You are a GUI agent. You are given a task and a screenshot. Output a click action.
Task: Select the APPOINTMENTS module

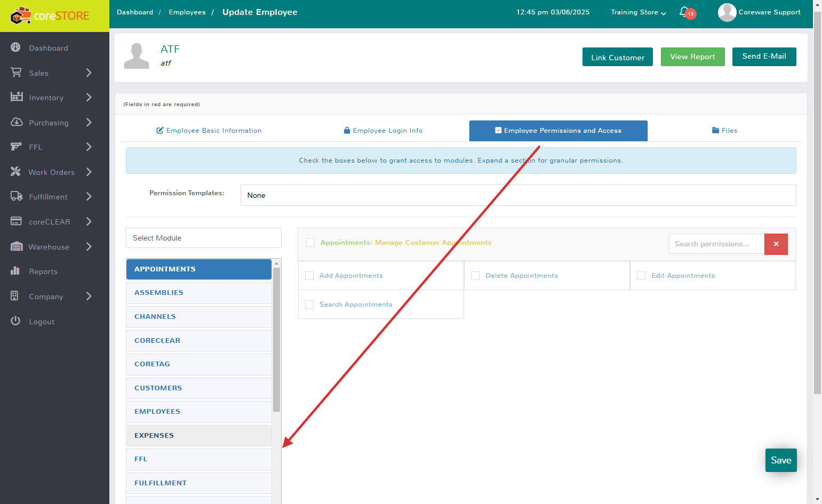tap(199, 269)
